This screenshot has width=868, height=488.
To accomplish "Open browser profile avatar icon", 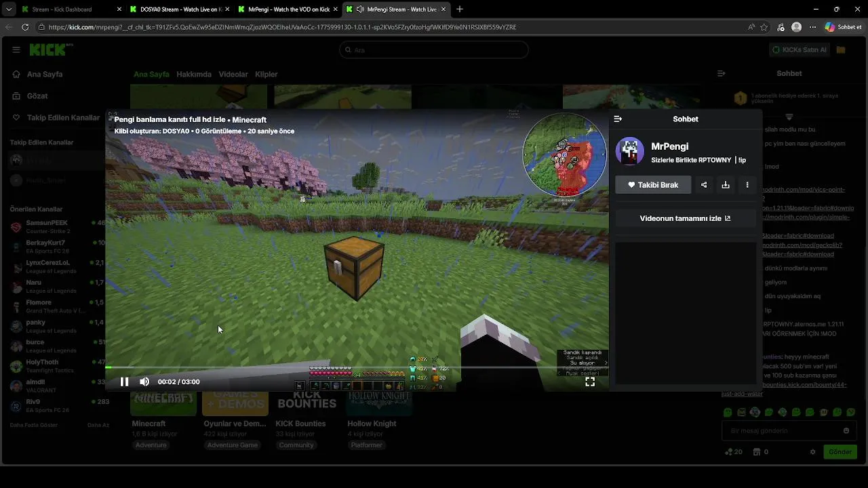I will click(x=797, y=27).
